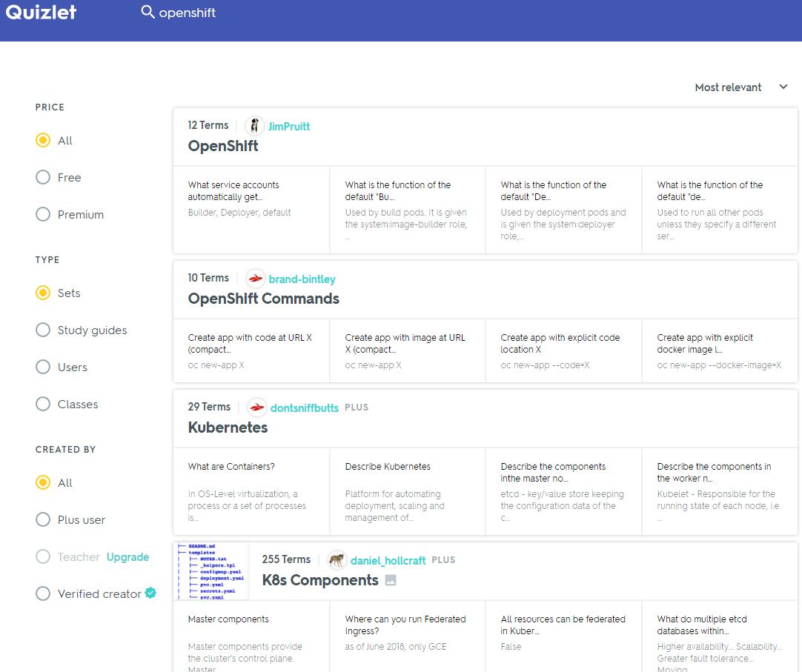Open the K8s Components file tree thumbnail
This screenshot has width=802, height=672.
coord(211,571)
